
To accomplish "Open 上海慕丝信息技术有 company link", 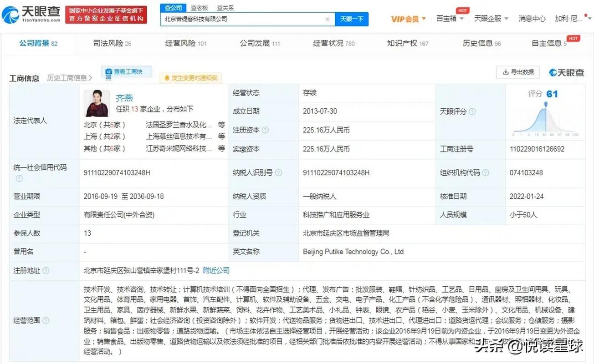I will point(179,136).
